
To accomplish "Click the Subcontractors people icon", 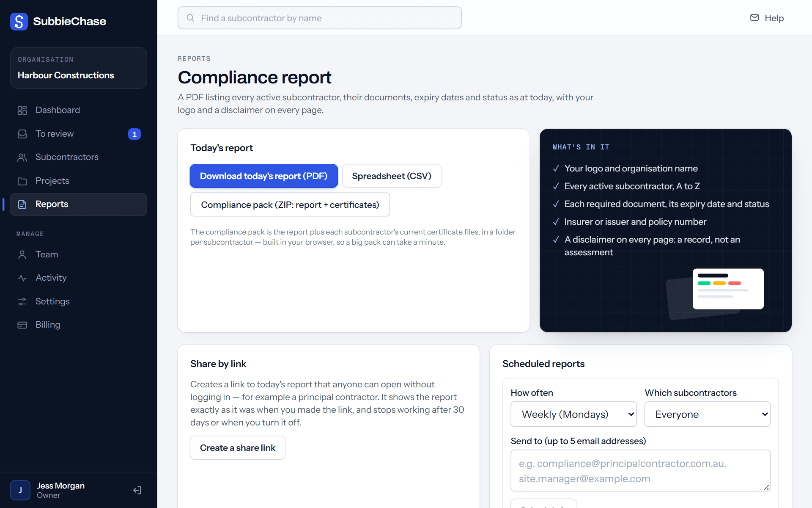I will click(x=22, y=157).
